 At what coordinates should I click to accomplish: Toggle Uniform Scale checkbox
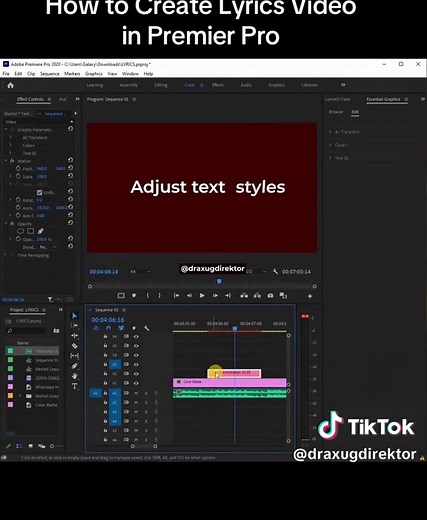coord(39,192)
